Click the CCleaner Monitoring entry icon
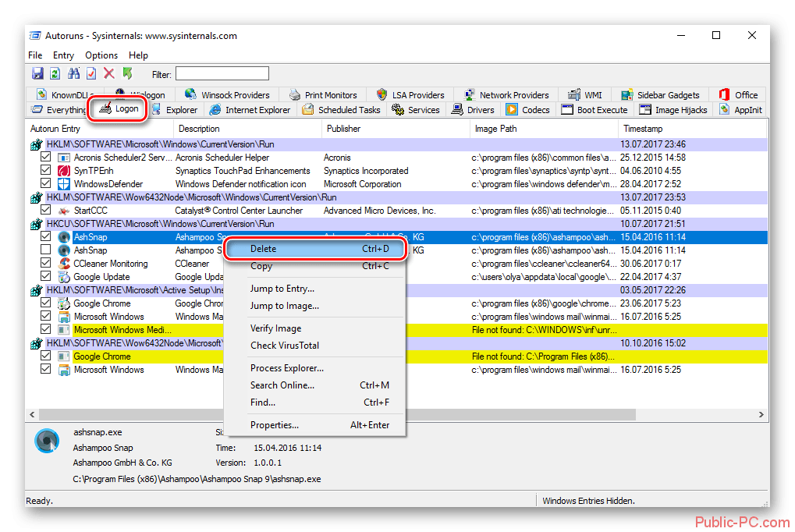 (x=64, y=264)
